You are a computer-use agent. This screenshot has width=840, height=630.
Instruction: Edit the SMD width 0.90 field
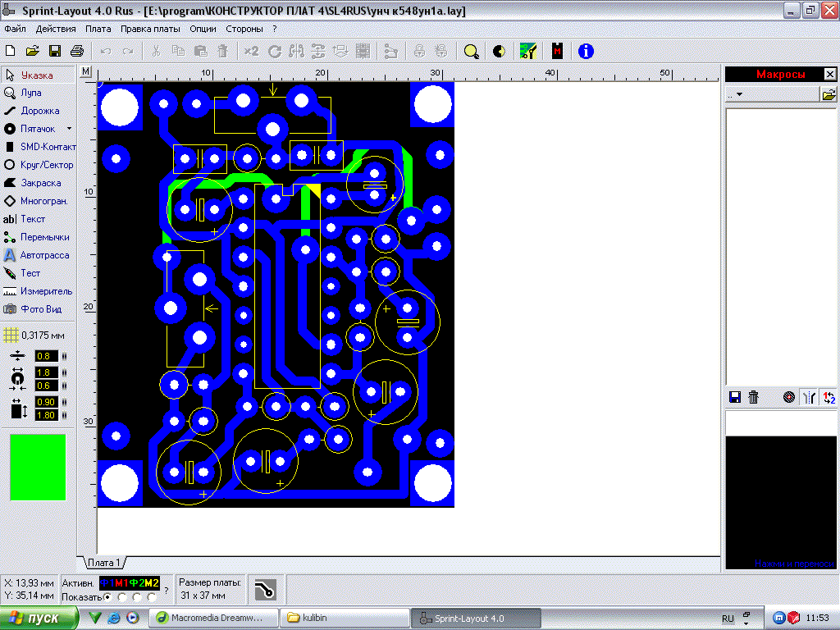point(46,402)
